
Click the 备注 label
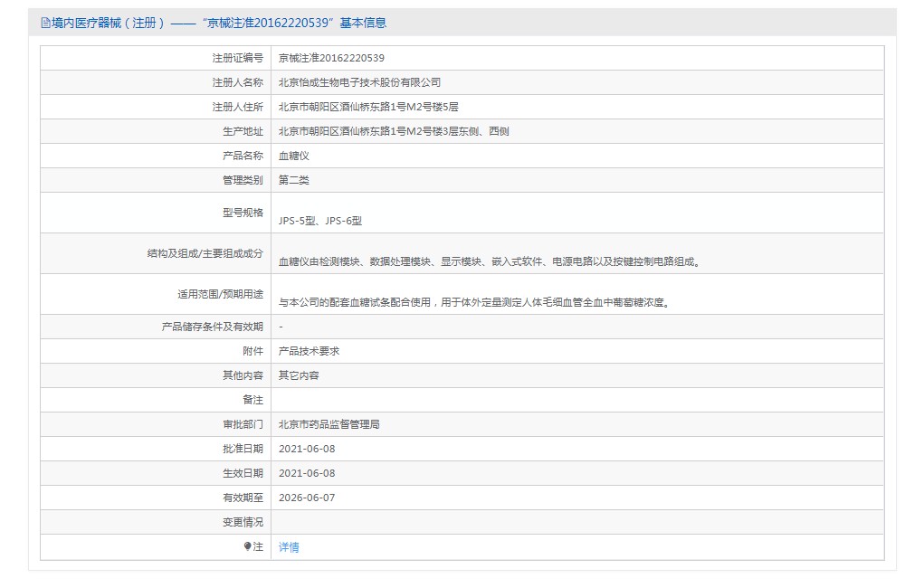pos(252,400)
